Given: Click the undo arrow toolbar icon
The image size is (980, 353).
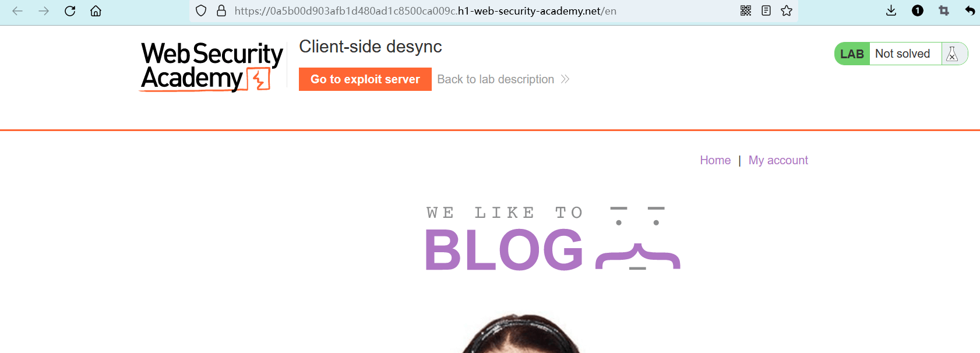Looking at the screenshot, I should (x=970, y=10).
